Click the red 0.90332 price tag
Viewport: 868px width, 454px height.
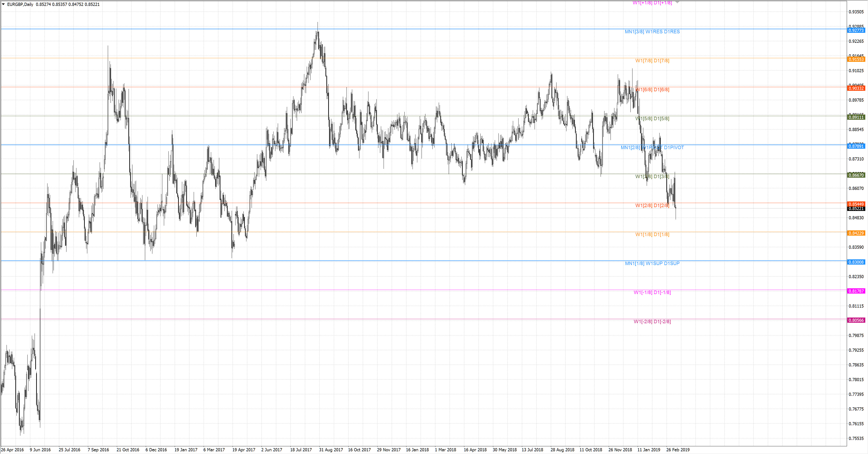coord(856,88)
